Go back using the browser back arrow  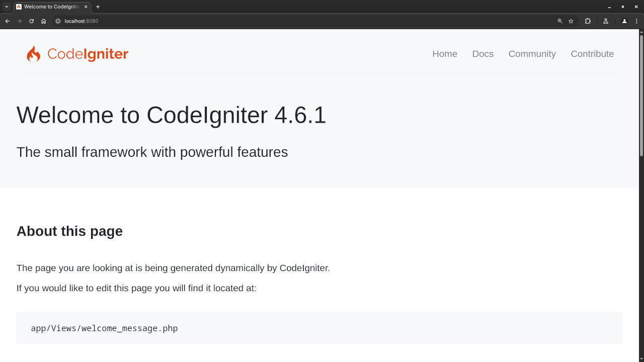[7, 21]
